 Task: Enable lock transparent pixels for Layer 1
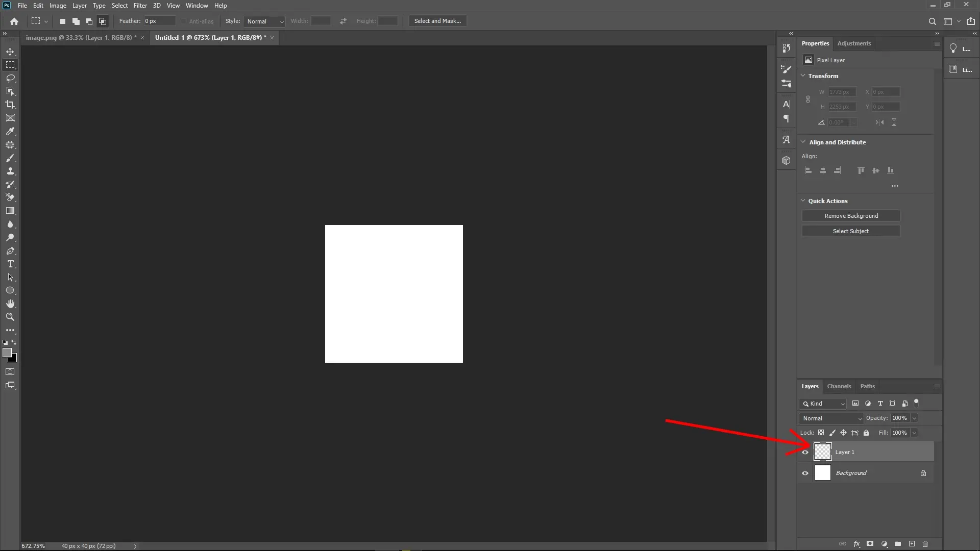click(821, 433)
